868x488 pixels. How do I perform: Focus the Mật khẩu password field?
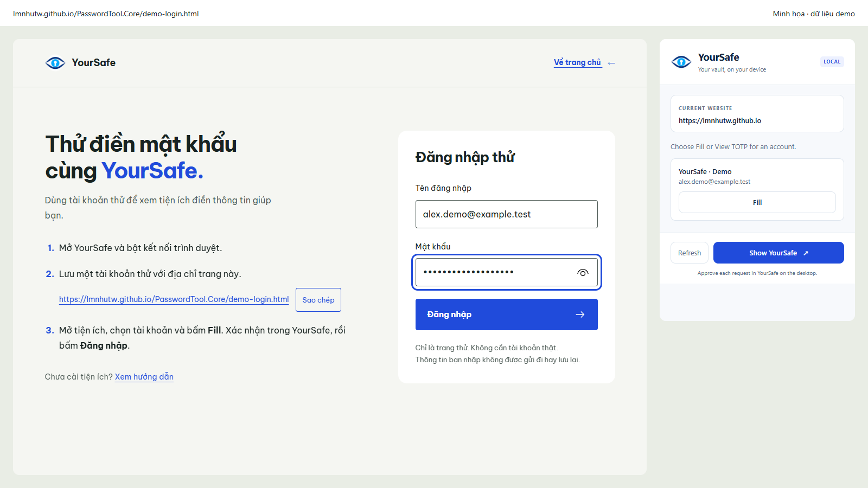pyautogui.click(x=507, y=272)
